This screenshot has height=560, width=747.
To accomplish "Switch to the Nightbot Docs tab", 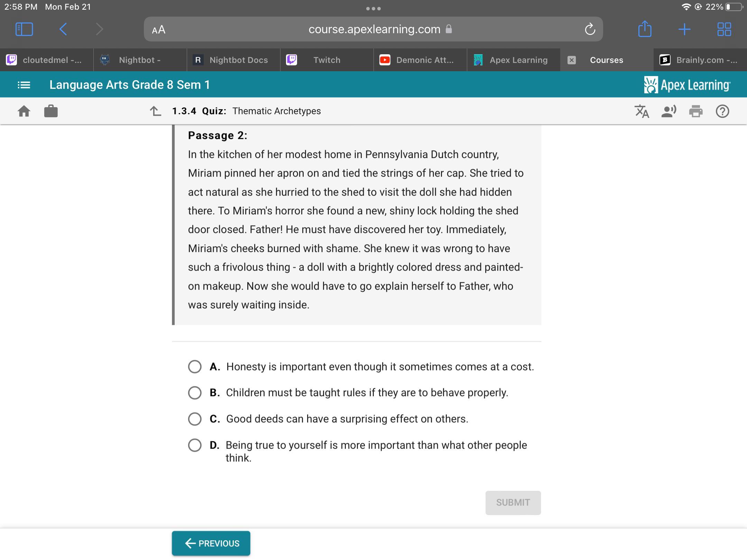I will click(233, 60).
